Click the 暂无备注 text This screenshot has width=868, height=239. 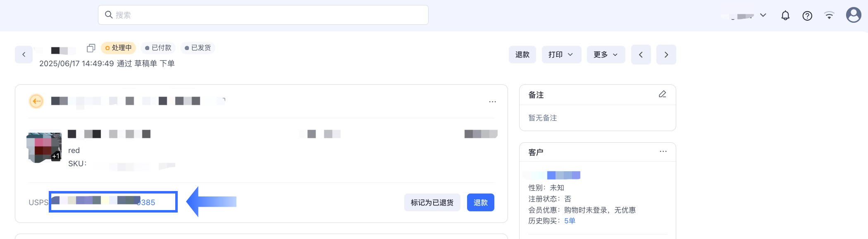tap(543, 118)
